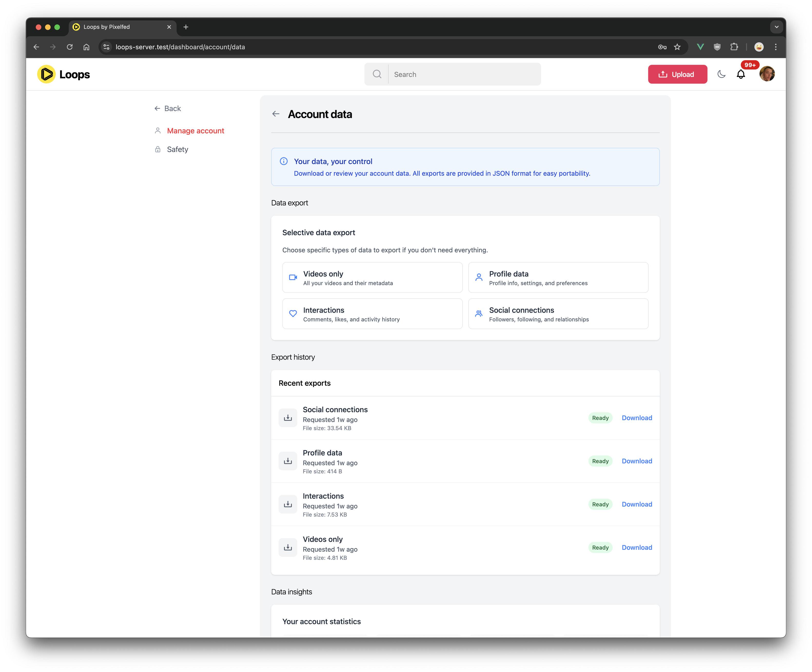This screenshot has width=812, height=672.
Task: Click the 99+ notification badge
Action: click(x=750, y=65)
